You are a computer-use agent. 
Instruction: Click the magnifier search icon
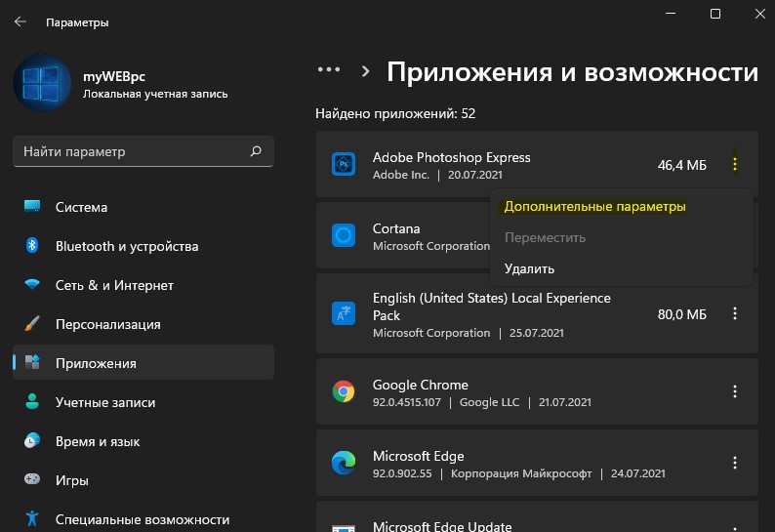point(256,150)
